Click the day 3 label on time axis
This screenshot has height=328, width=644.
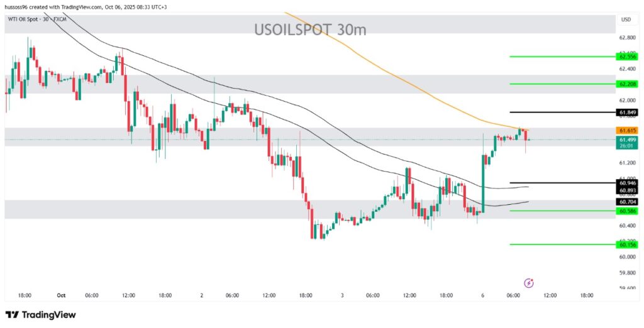point(341,295)
